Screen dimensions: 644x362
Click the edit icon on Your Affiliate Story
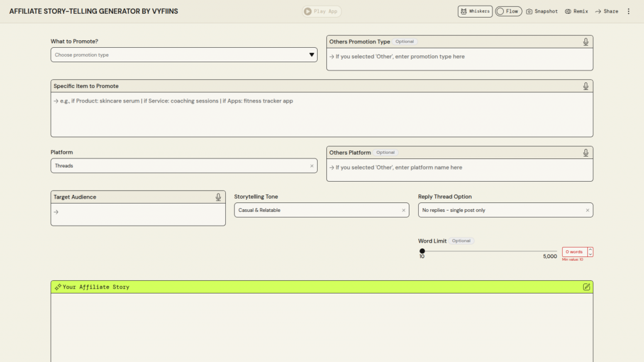click(x=586, y=287)
